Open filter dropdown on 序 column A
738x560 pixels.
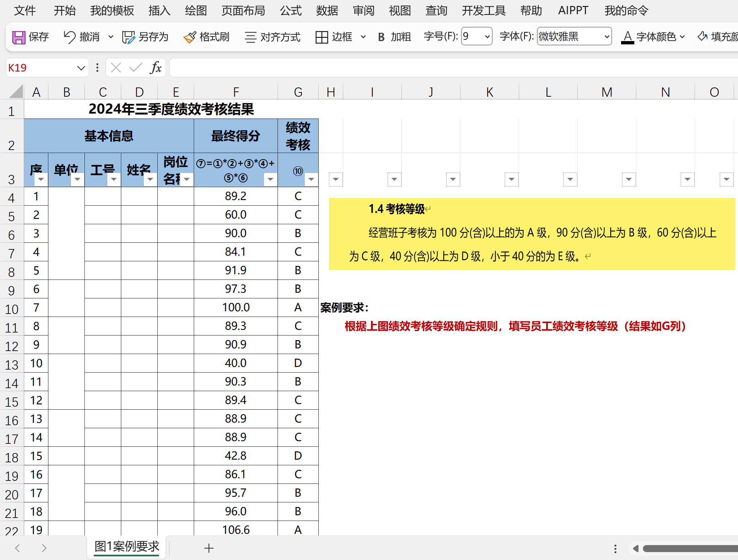click(x=41, y=179)
